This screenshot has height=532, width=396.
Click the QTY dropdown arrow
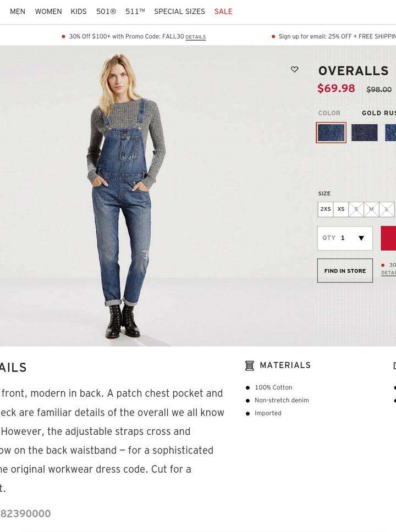pyautogui.click(x=361, y=238)
